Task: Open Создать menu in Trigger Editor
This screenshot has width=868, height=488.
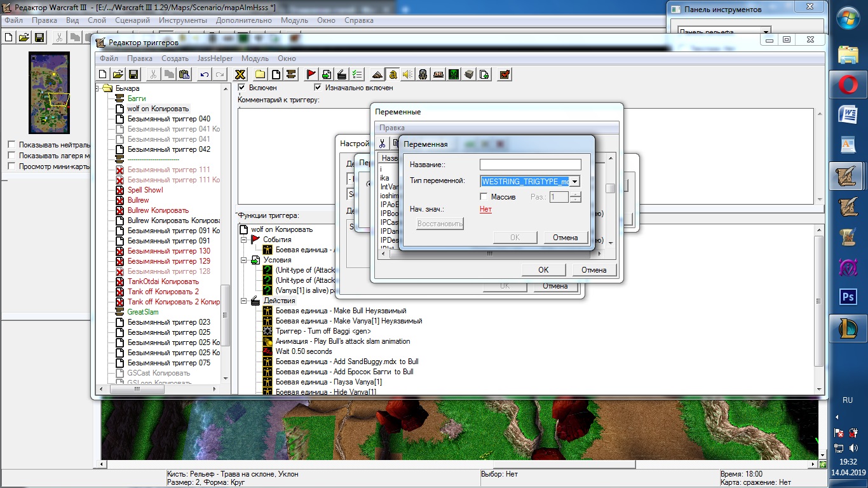Action: [175, 58]
